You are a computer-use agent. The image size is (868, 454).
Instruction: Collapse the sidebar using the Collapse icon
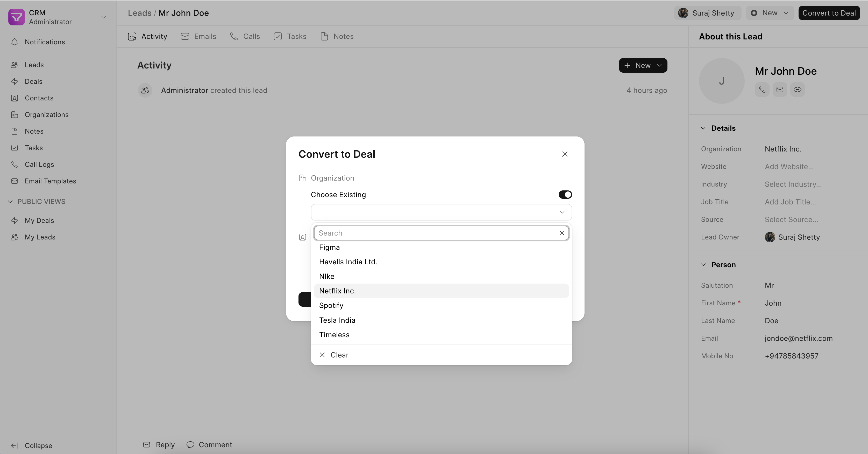coord(15,445)
